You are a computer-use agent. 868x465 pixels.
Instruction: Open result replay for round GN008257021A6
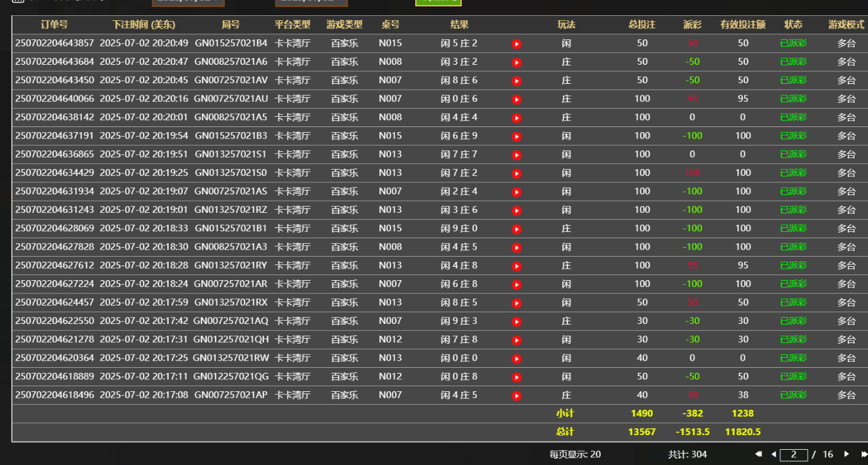click(x=516, y=62)
